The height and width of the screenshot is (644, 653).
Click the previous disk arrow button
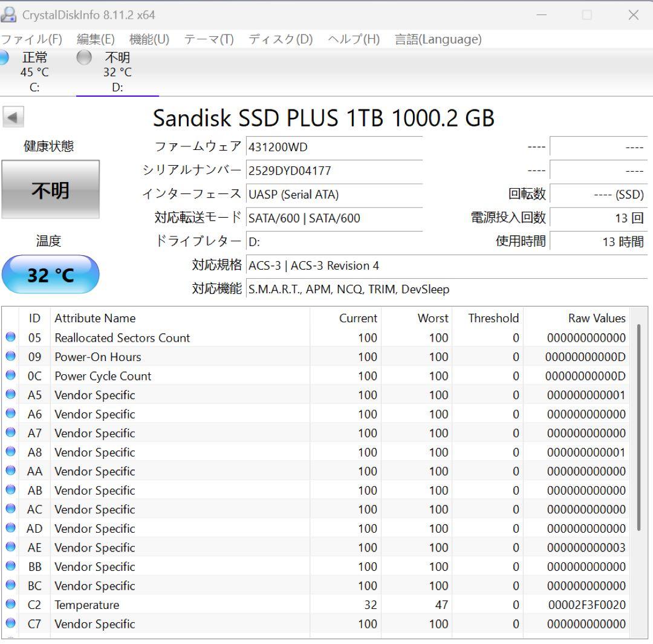[13, 117]
